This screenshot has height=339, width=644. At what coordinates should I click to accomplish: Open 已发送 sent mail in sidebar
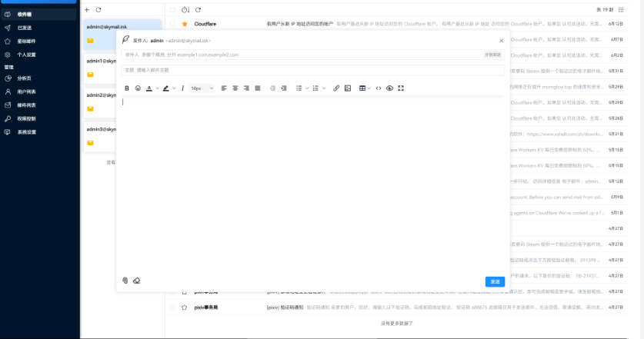tap(38, 28)
